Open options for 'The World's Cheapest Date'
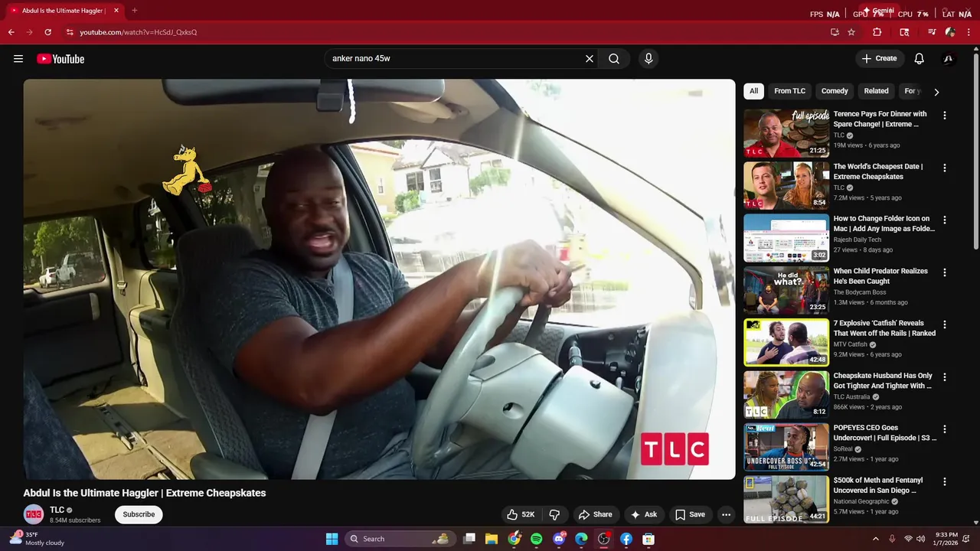 point(944,168)
